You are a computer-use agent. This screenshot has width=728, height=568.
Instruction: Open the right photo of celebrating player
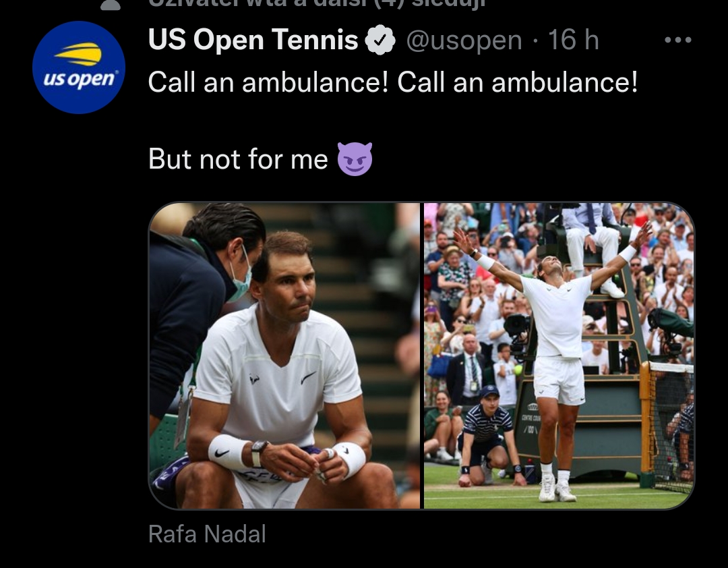559,356
